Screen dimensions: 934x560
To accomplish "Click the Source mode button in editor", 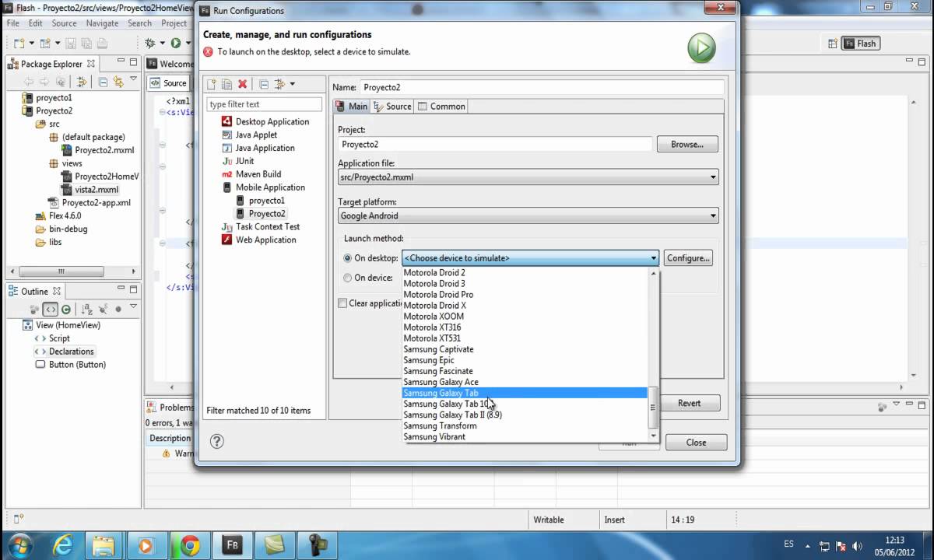I will pos(169,83).
